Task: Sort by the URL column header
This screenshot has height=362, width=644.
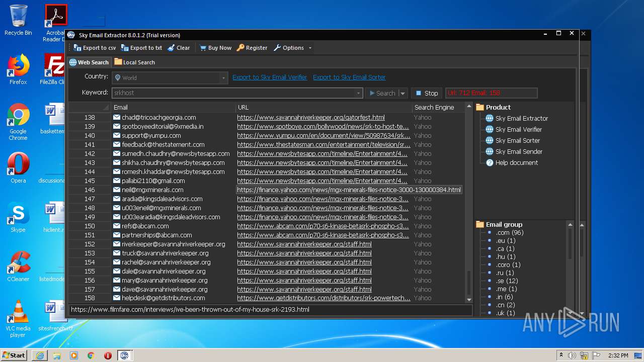Action: tap(324, 107)
